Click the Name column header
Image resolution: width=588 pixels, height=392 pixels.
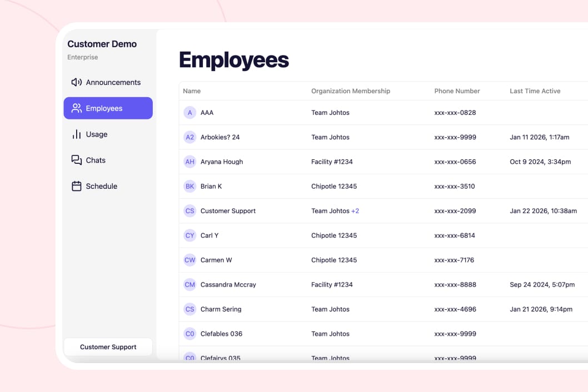tap(192, 91)
